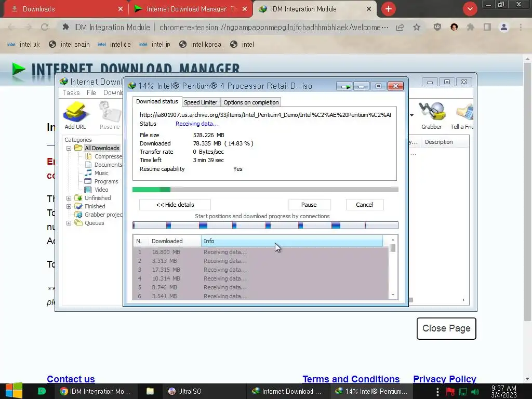Select the Video category
Screen dimensions: 532x399
(97, 190)
